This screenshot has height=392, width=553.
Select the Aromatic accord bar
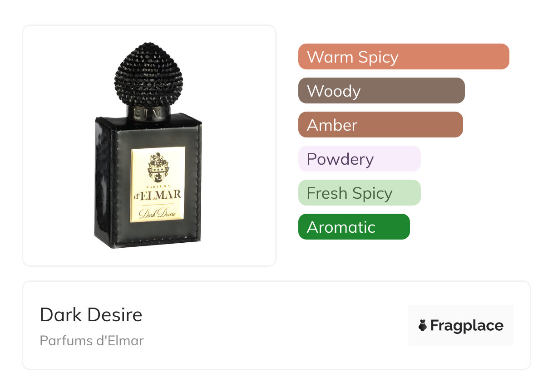[354, 227]
